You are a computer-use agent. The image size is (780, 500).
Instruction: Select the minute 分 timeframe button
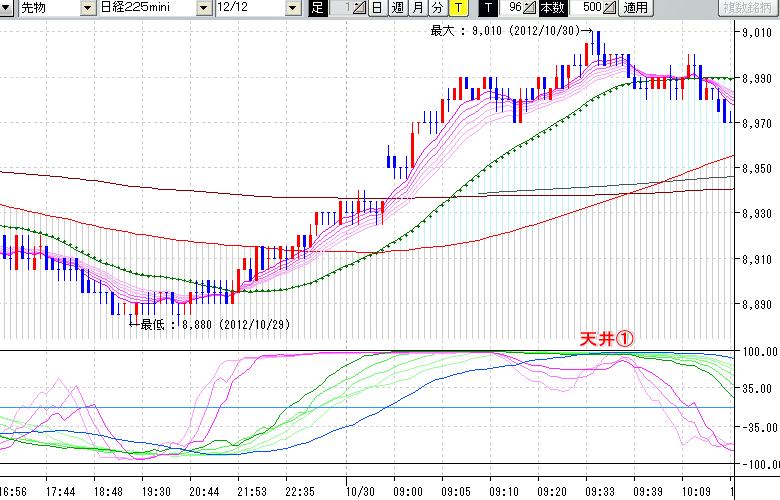click(437, 8)
